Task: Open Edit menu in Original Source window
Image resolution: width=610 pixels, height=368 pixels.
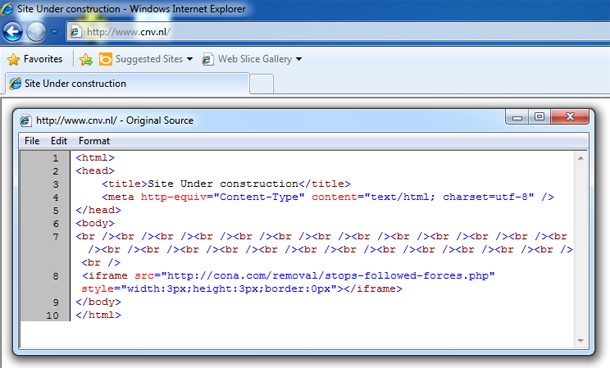Action: (59, 141)
